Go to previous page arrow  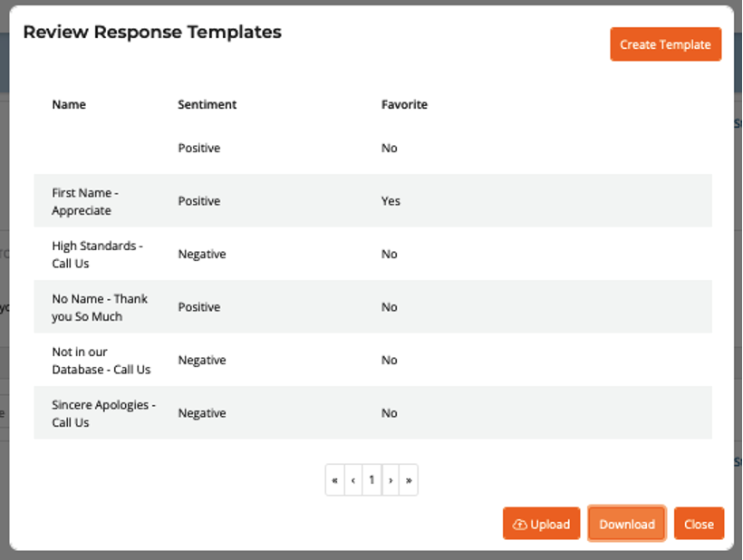click(x=353, y=480)
